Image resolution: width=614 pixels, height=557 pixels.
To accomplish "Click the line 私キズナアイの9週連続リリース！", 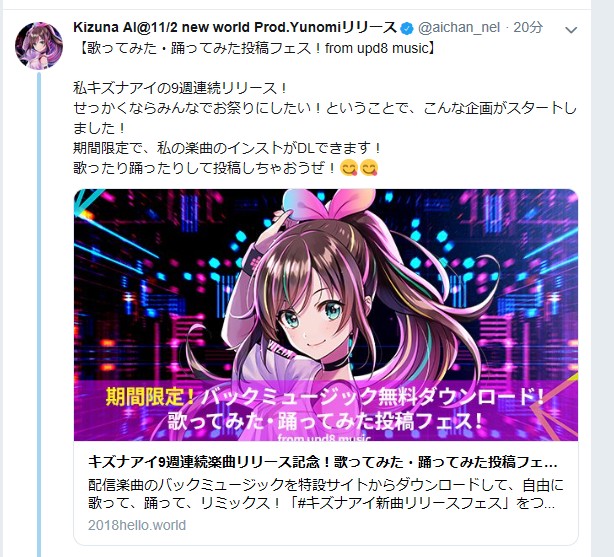I will coord(181,88).
